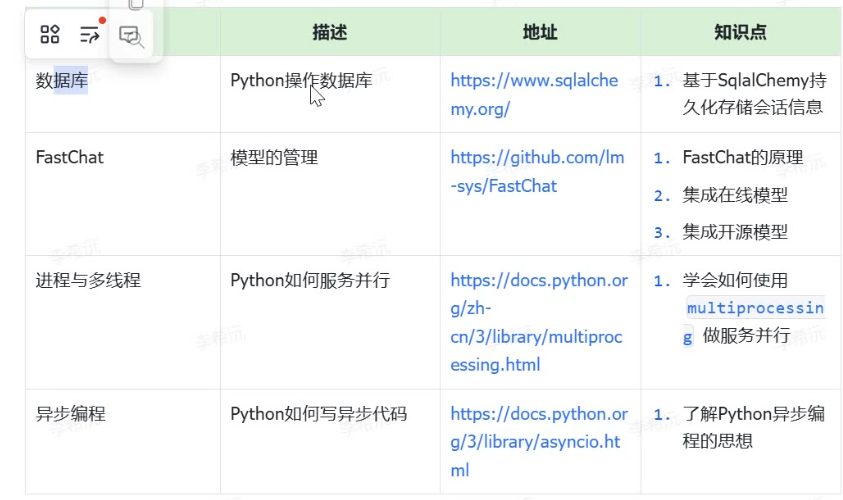Click the FastChat cell in first column
This screenshot has height=500, width=843.
click(x=70, y=157)
